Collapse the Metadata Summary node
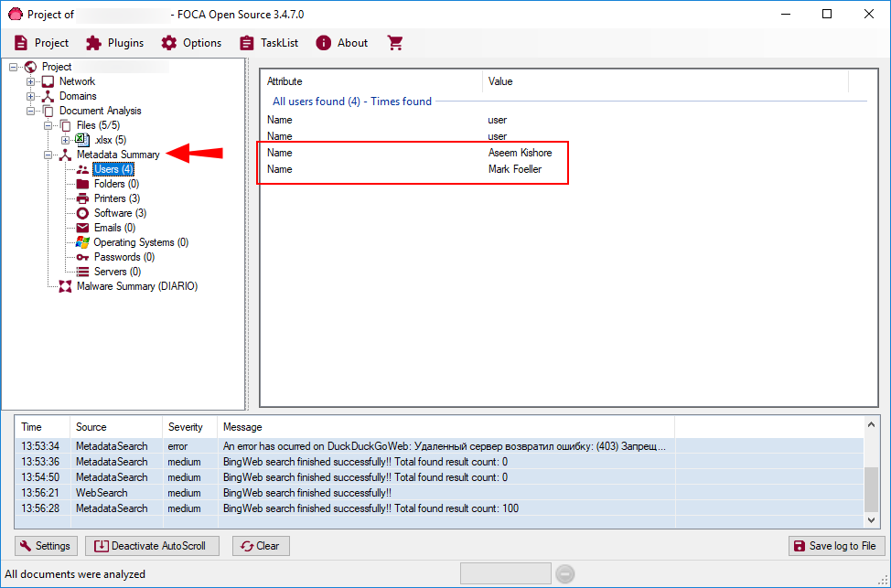 tap(48, 155)
